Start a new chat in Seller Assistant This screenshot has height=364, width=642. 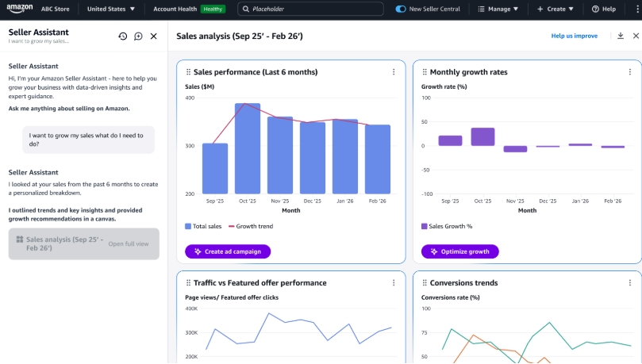tap(138, 36)
